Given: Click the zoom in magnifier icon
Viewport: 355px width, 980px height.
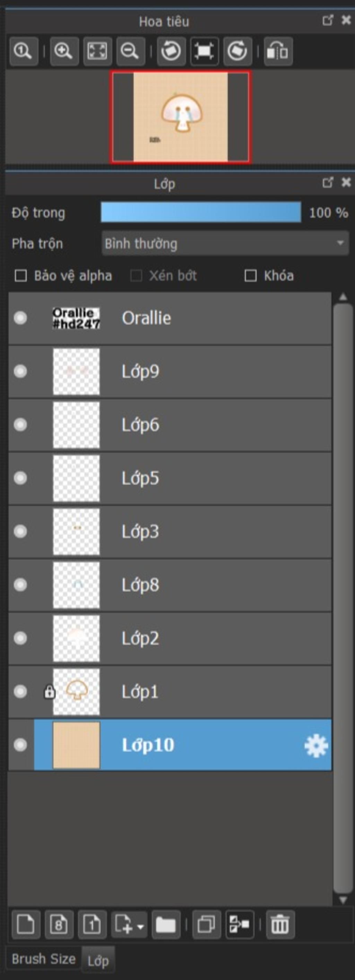Looking at the screenshot, I should (64, 51).
